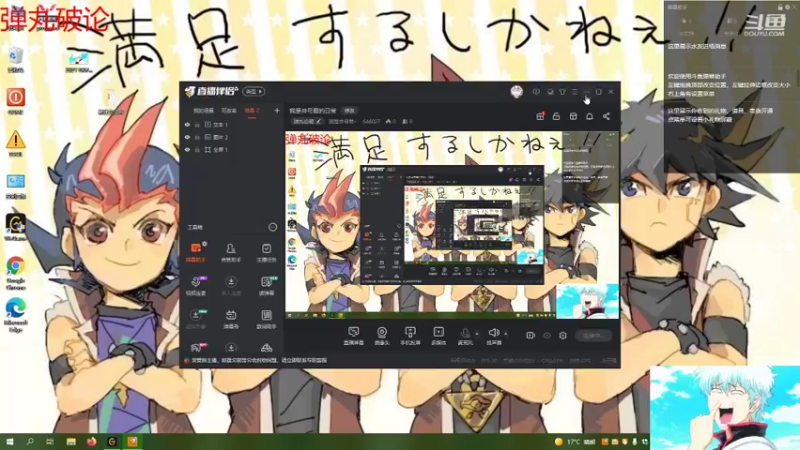The image size is (800, 450).
Task: Open the video link-mic tool with purple badge
Action: click(x=196, y=286)
